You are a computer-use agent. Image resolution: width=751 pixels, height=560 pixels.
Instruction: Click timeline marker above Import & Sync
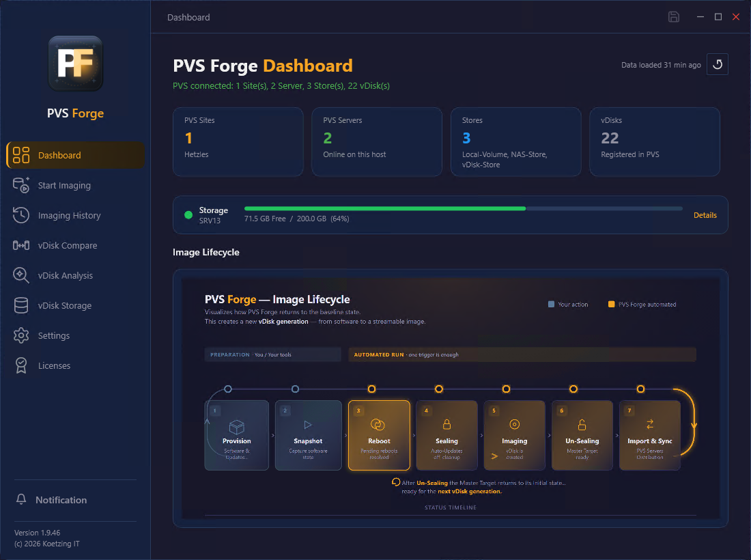[640, 389]
